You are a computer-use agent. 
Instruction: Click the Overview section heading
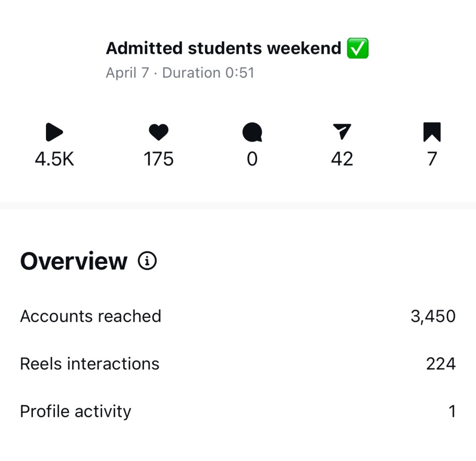73,261
